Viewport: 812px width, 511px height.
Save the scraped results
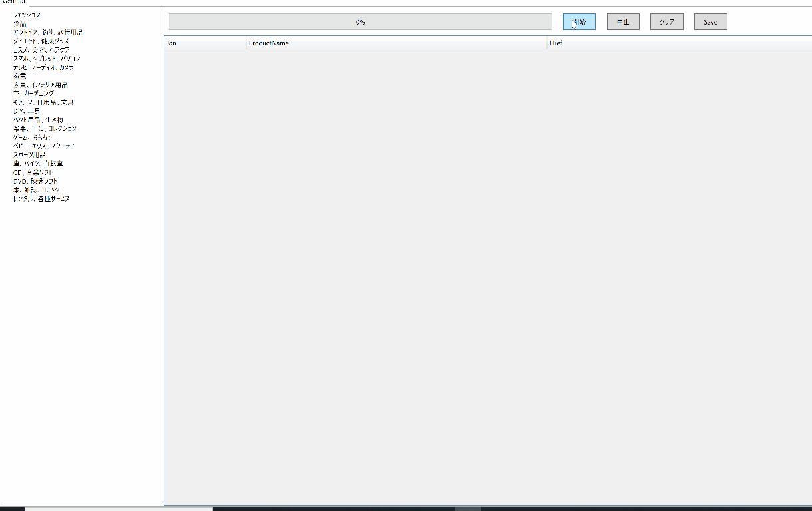pyautogui.click(x=711, y=22)
